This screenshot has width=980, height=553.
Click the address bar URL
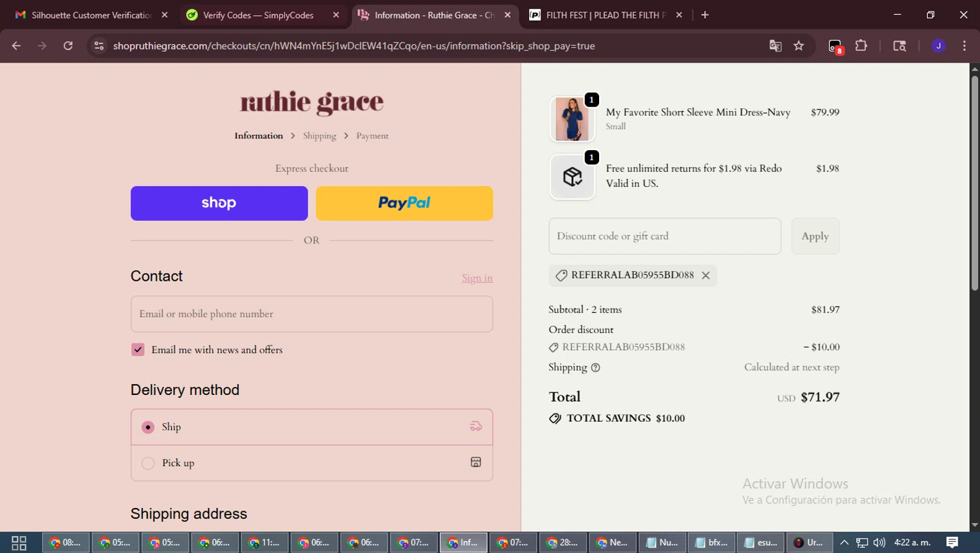[x=353, y=46]
